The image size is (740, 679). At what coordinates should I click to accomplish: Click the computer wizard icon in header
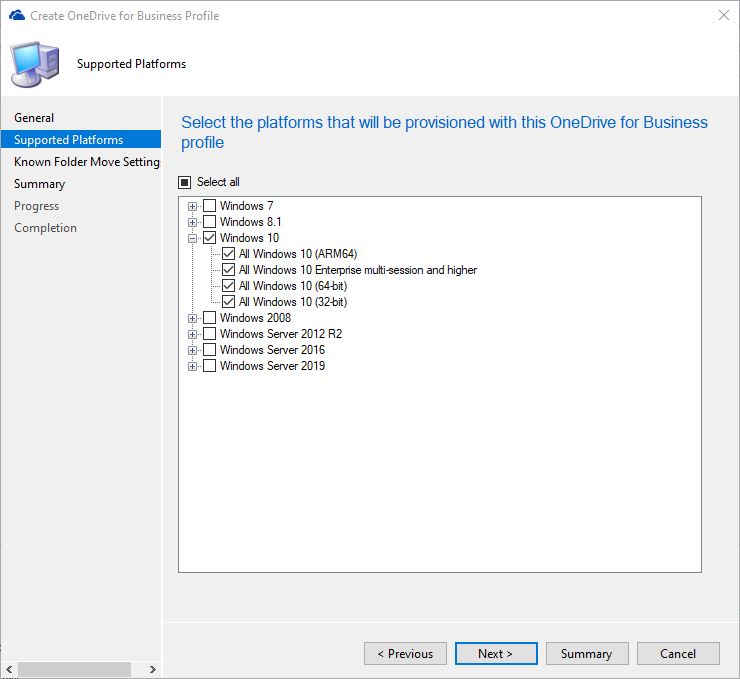point(35,64)
